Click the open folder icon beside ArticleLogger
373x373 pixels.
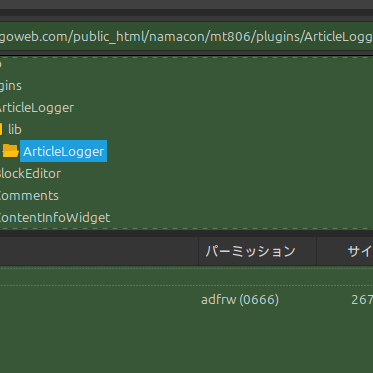pos(10,151)
